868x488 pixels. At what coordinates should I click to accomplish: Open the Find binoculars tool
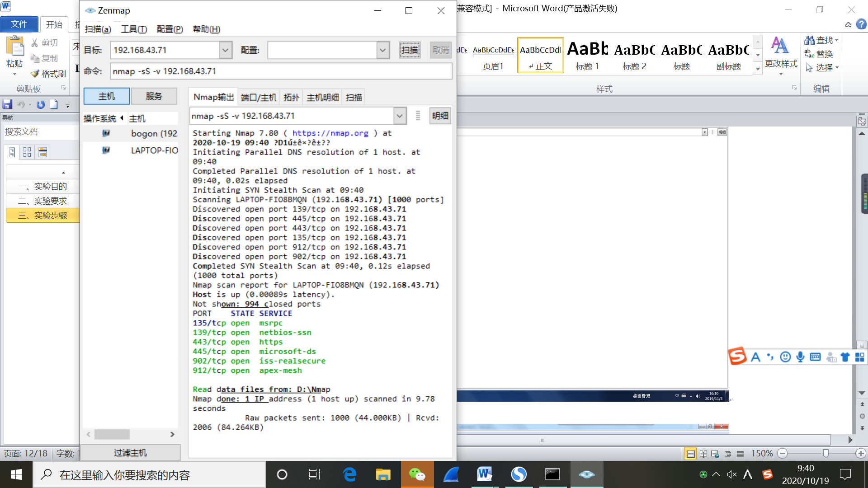point(809,40)
